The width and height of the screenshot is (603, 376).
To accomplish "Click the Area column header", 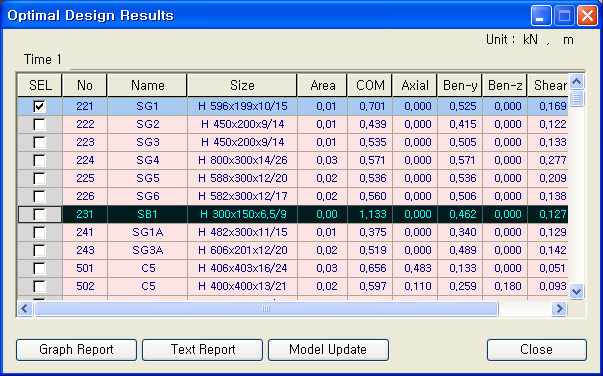I will [x=323, y=85].
